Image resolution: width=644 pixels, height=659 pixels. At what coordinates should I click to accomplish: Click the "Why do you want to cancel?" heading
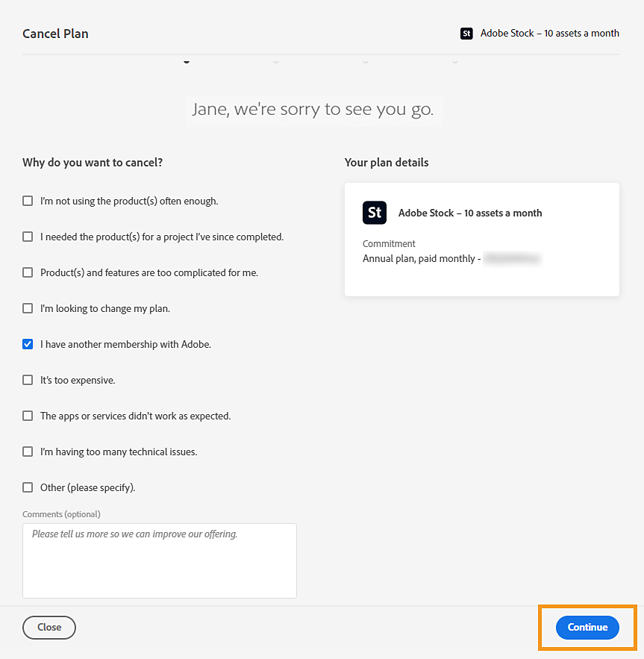point(93,163)
